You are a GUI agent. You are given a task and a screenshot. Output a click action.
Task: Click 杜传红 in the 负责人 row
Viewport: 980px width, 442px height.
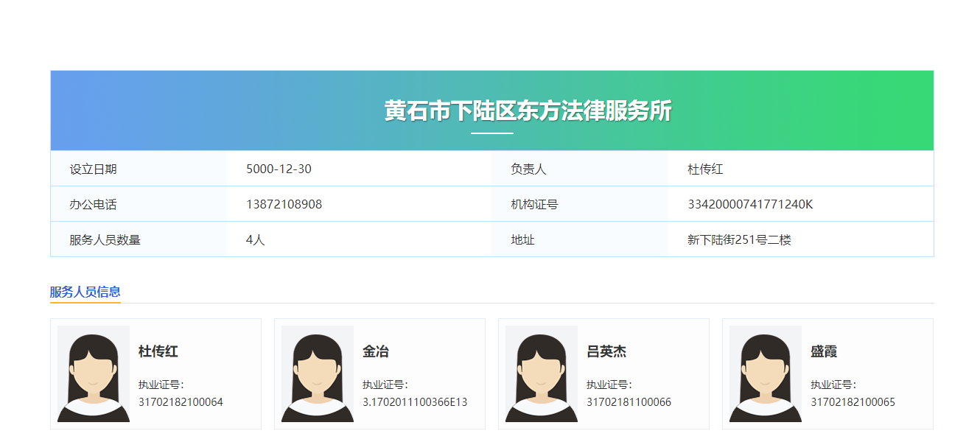[x=705, y=169]
